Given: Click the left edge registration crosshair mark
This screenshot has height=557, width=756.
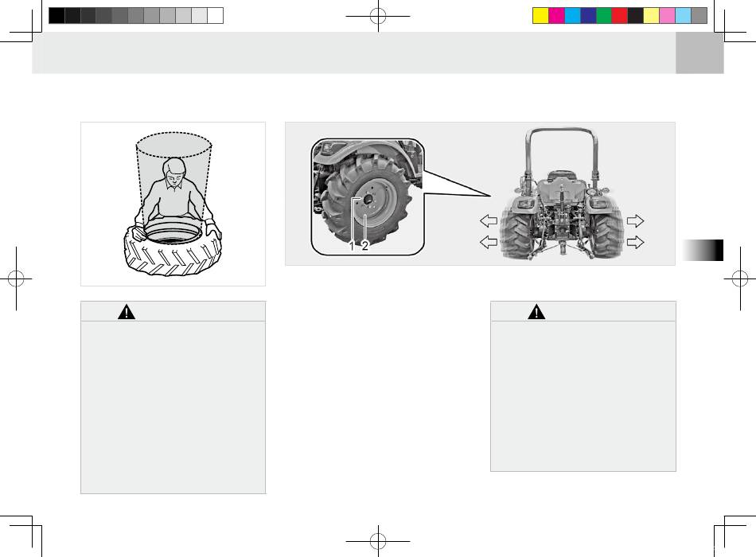Looking at the screenshot, I should click(16, 278).
